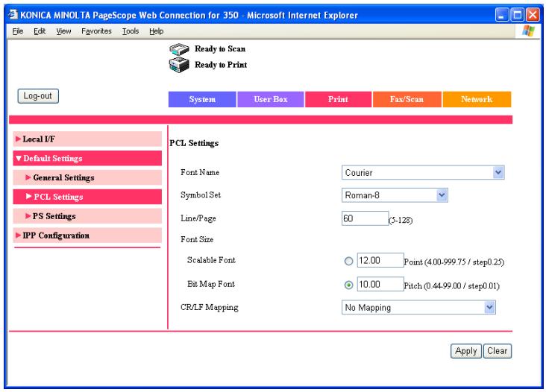546x392 pixels.
Task: Switch to the Fax/Scan tab
Action: (407, 99)
